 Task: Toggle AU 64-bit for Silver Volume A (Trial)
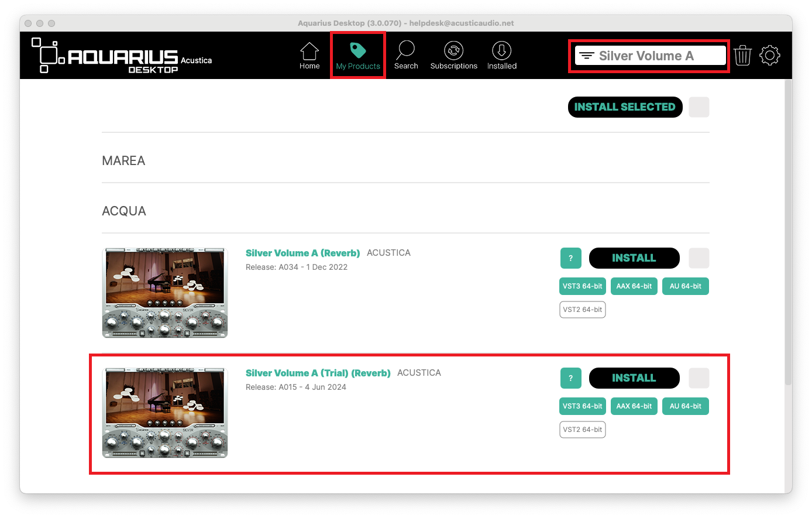coord(686,406)
